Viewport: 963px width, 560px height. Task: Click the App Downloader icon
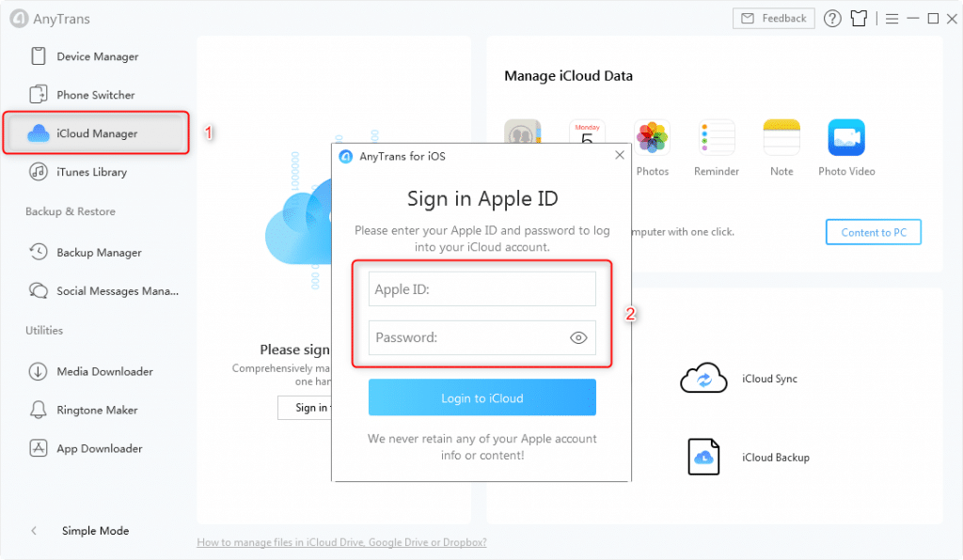click(x=38, y=448)
